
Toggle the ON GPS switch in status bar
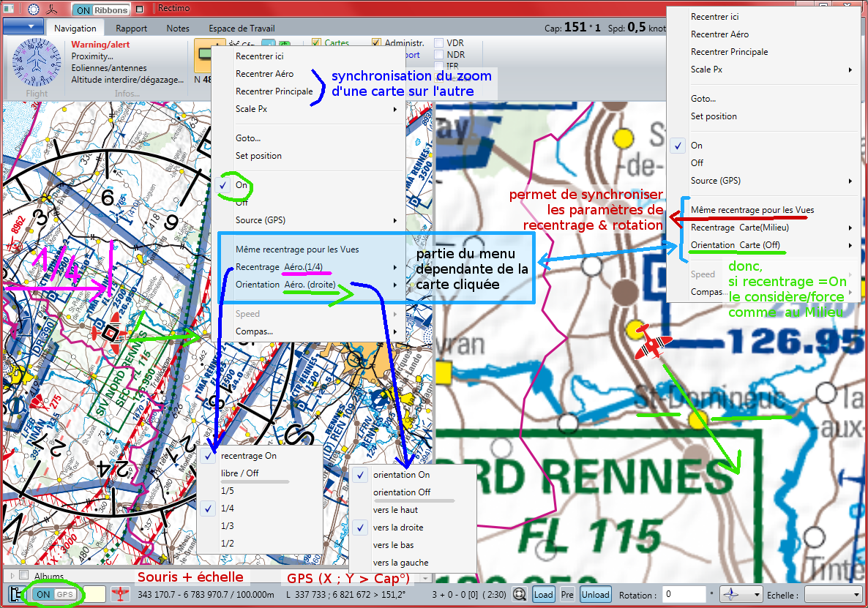coord(54,594)
